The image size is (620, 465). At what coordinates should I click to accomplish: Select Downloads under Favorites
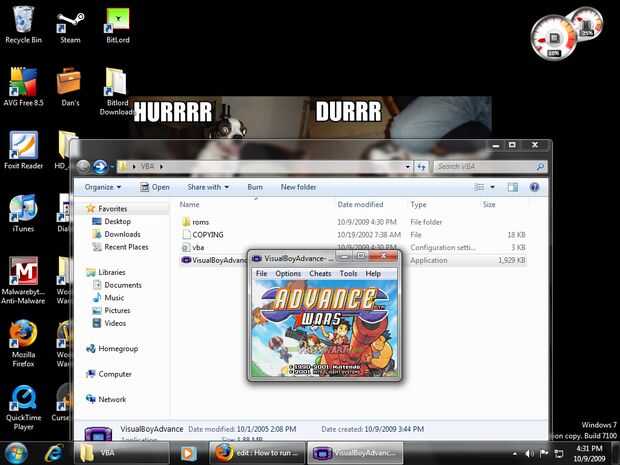[122, 234]
